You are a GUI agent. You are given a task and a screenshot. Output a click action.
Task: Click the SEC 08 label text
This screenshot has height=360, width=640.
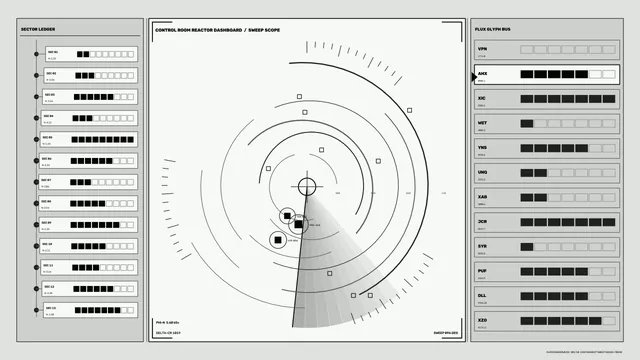point(46,201)
